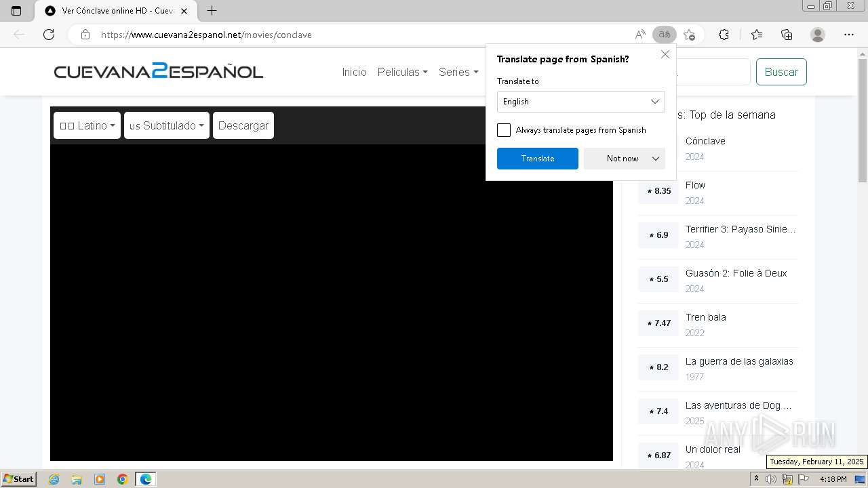Click the 8.35 rating badge for Flow
Image resolution: width=868 pixels, height=488 pixels.
coord(658,191)
